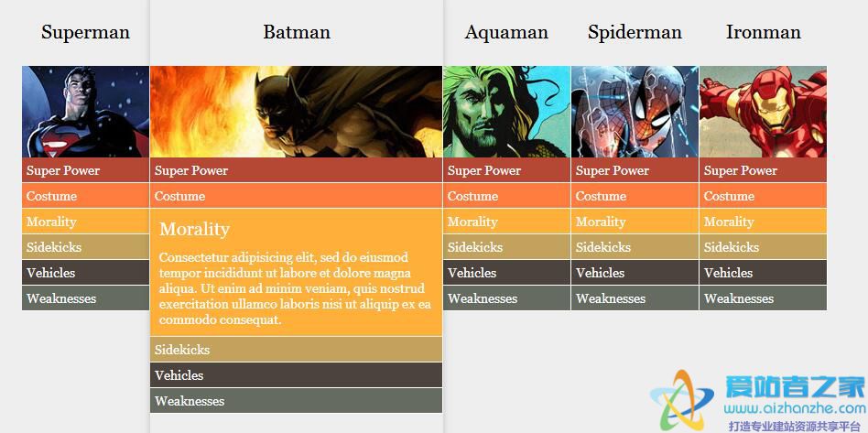Click the aizhanzhe.com watermark logo

click(x=757, y=401)
